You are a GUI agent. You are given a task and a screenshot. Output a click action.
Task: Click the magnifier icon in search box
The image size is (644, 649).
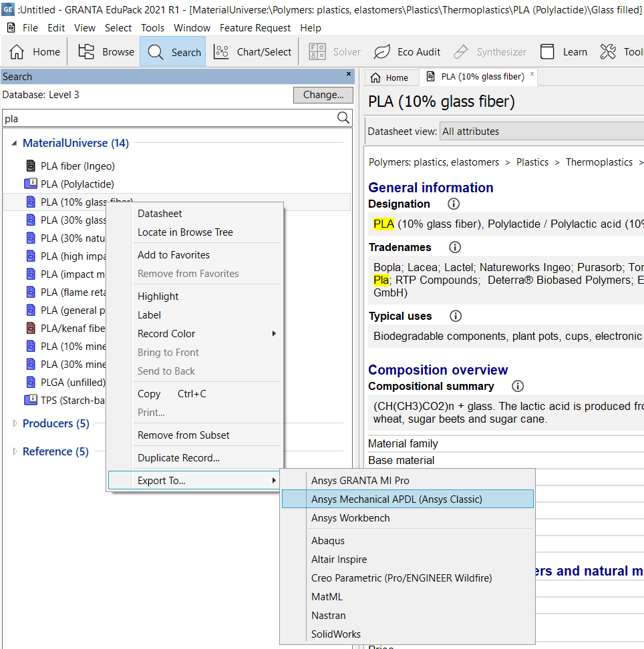click(343, 118)
